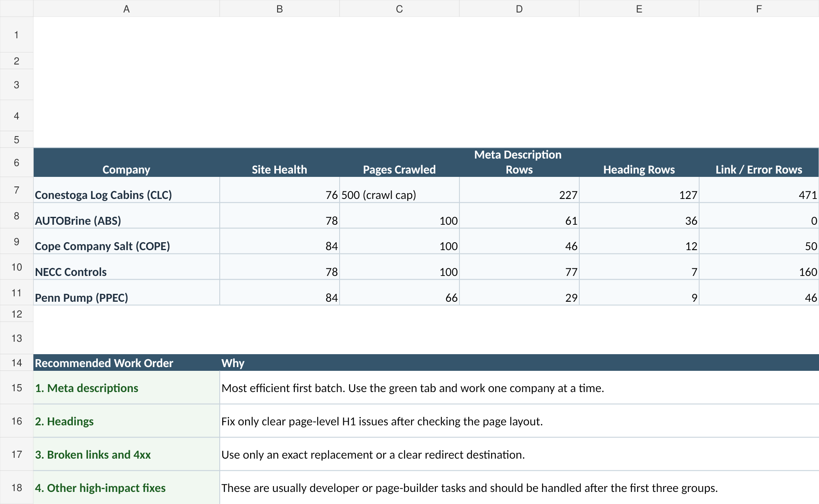Select the 1. Meta descriptions cell

click(127, 387)
